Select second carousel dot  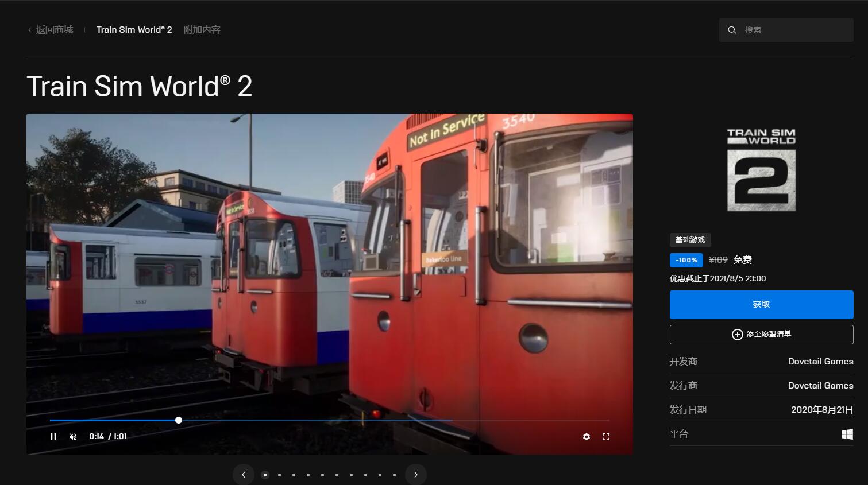[x=279, y=475]
